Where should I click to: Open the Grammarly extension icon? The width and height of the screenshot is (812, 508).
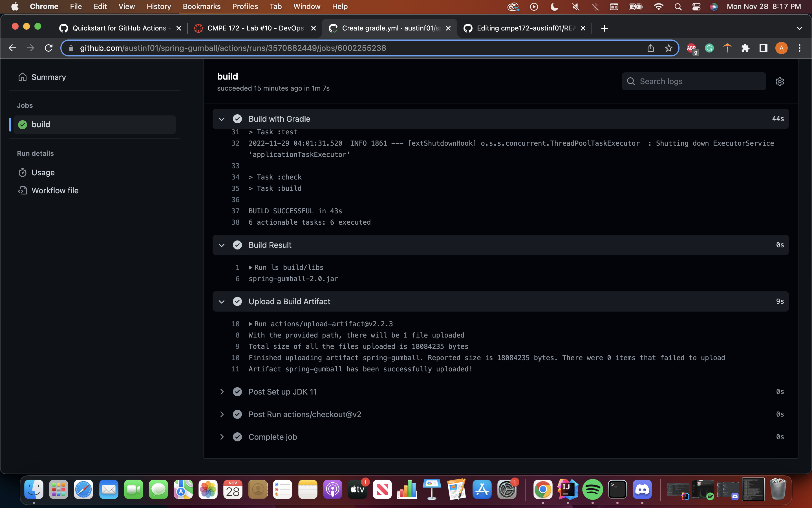tap(709, 48)
